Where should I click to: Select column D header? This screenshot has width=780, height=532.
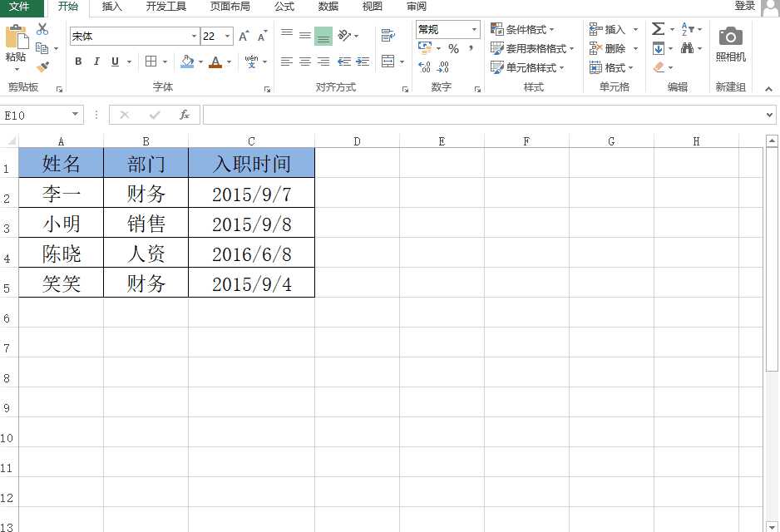pyautogui.click(x=358, y=141)
